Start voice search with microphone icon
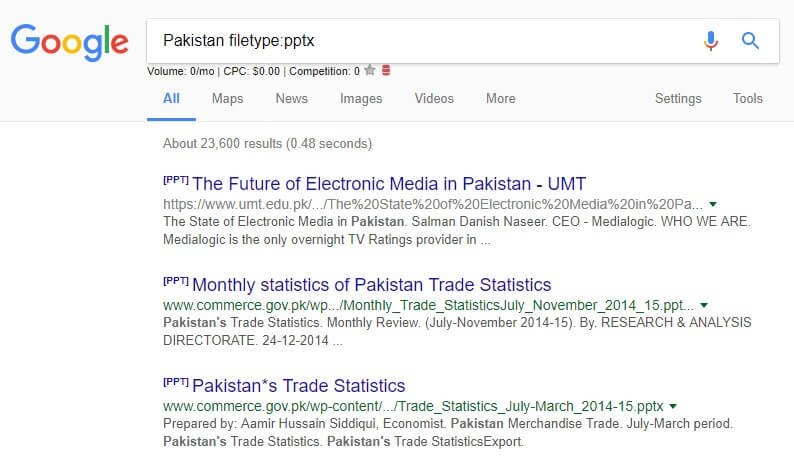Screen dimensions: 794x463 tap(711, 41)
